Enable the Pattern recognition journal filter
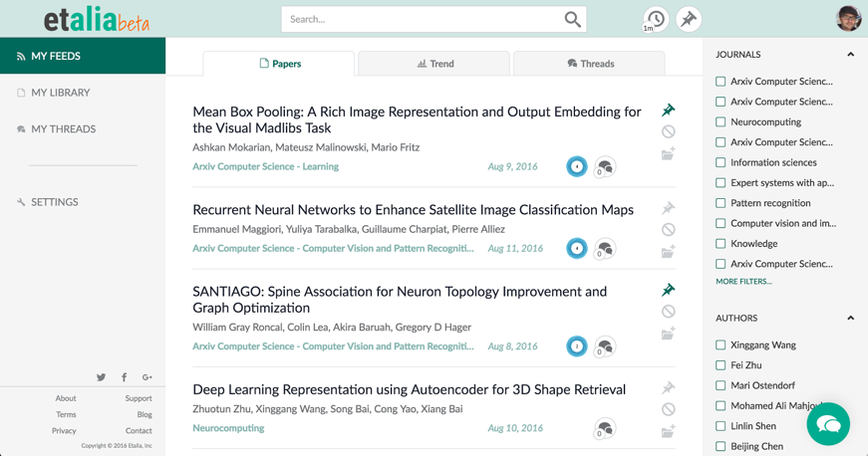This screenshot has width=868, height=456. [721, 203]
